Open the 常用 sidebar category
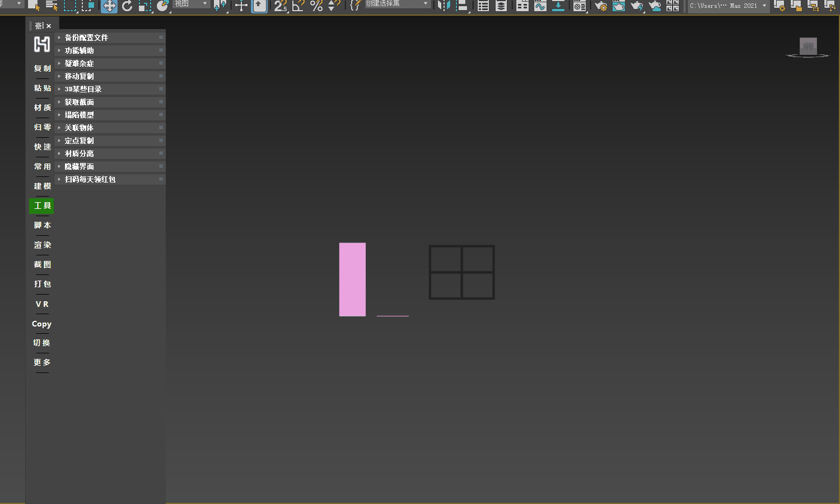This screenshot has width=840, height=504. pyautogui.click(x=42, y=166)
